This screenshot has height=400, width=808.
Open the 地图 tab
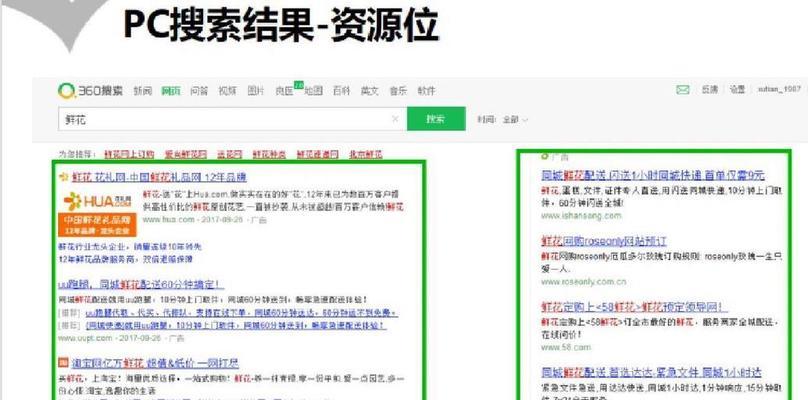coord(313,91)
